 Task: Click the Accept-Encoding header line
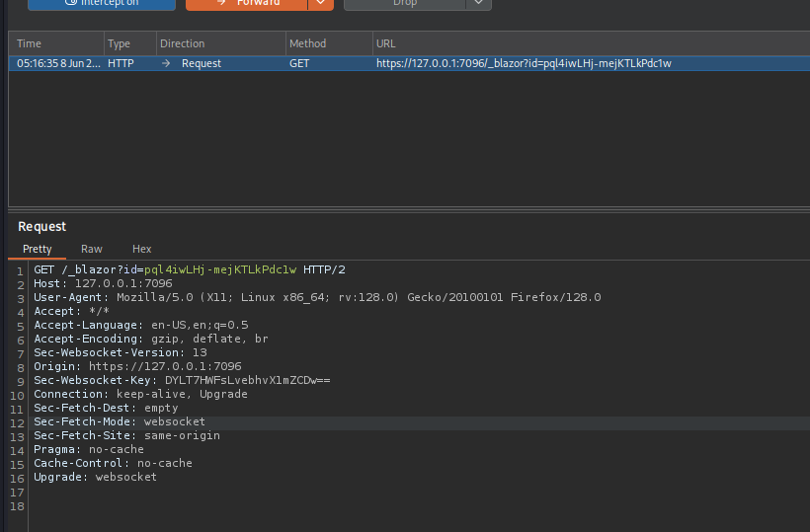click(x=151, y=339)
